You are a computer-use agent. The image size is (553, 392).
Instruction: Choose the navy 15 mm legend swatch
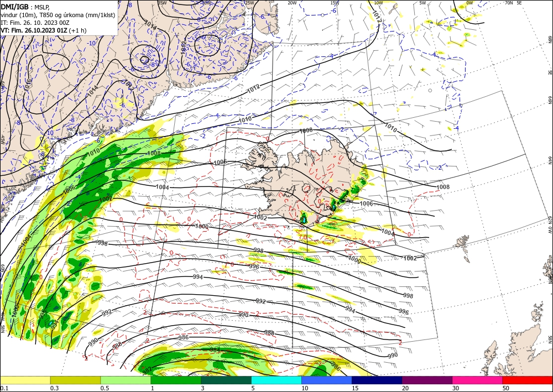click(377, 380)
